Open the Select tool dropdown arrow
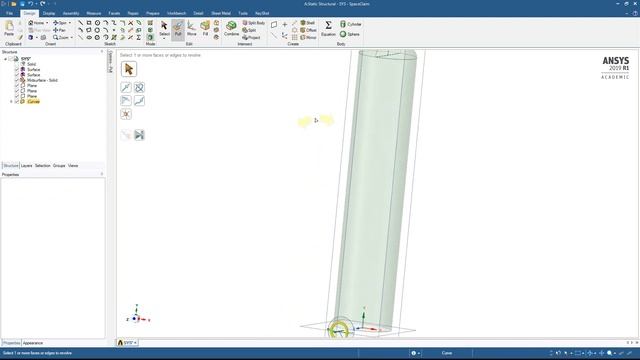 pos(164,38)
